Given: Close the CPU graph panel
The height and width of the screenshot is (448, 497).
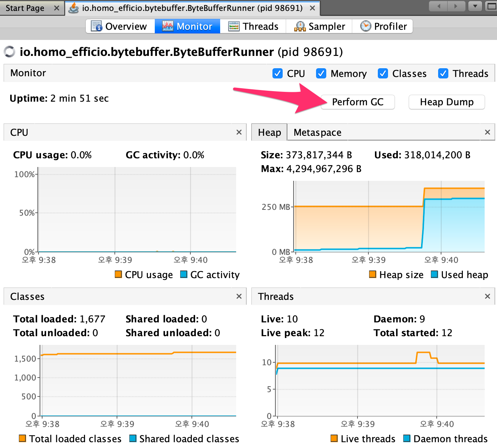Looking at the screenshot, I should click(239, 132).
